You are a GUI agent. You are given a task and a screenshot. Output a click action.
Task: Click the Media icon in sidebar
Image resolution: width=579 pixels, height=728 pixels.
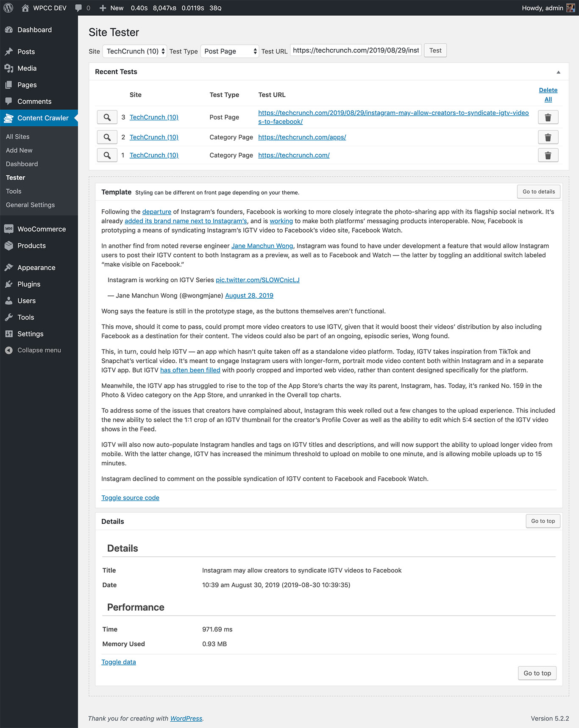[x=9, y=68]
